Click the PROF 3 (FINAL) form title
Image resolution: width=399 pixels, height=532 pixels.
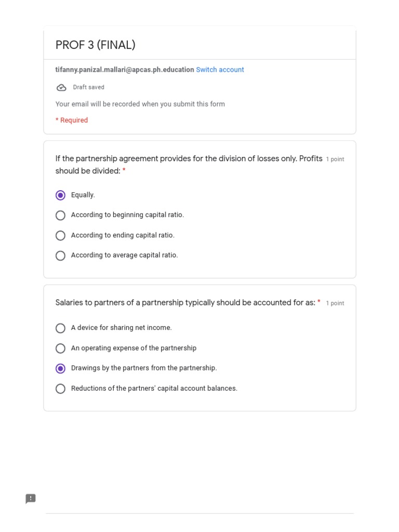click(96, 45)
